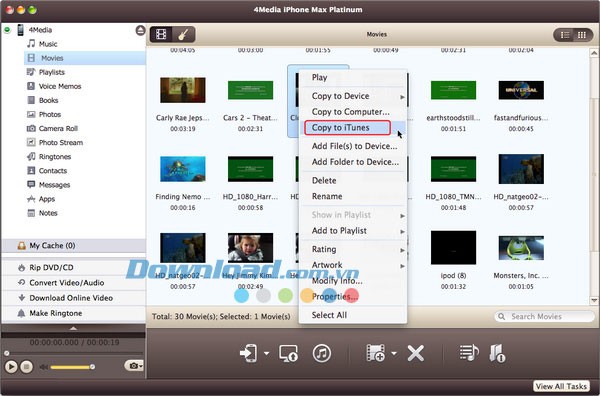600x396 pixels.
Task: Switch to the guitar music view toggle
Action: 184,34
